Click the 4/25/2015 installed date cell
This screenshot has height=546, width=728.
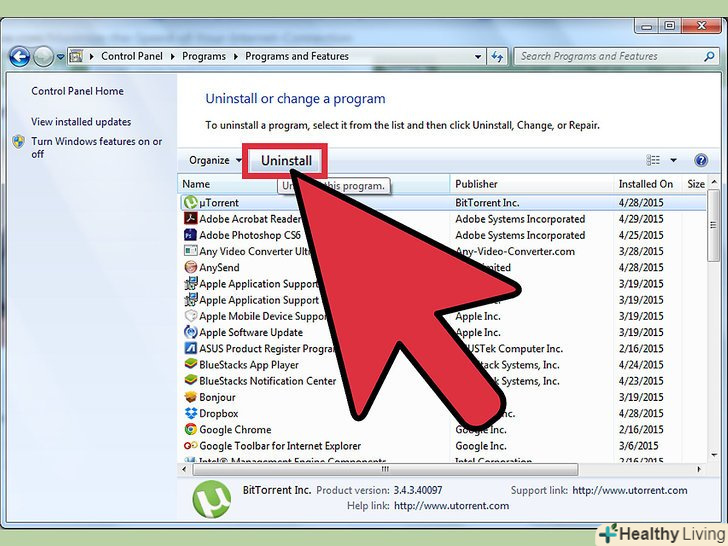641,235
